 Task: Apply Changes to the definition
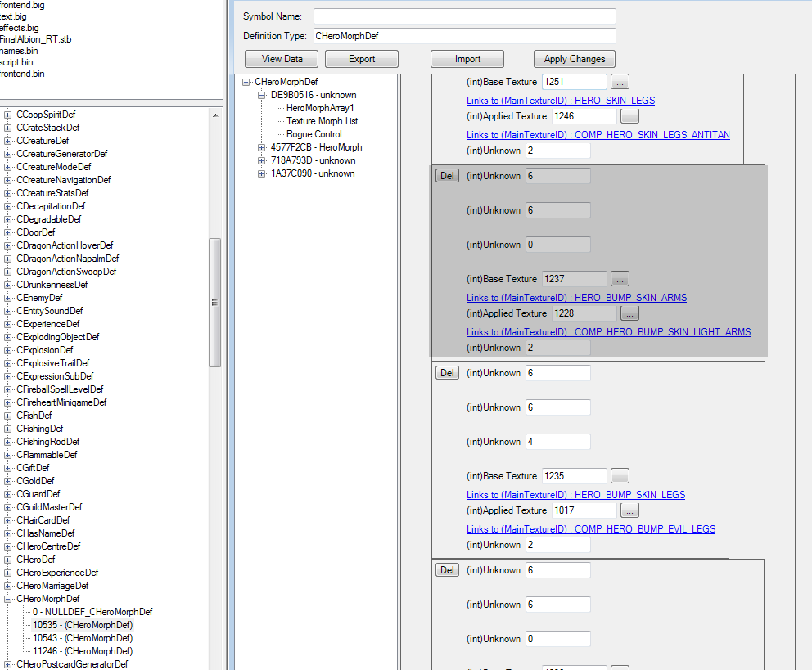[x=574, y=59]
